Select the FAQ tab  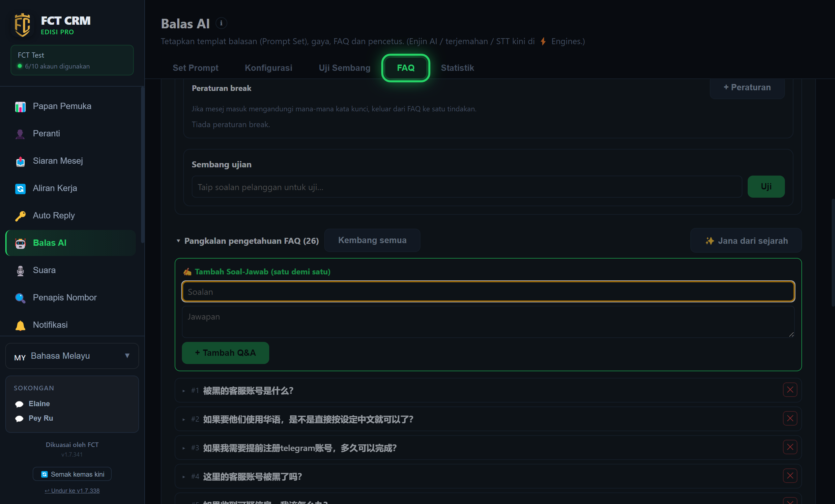[406, 68]
